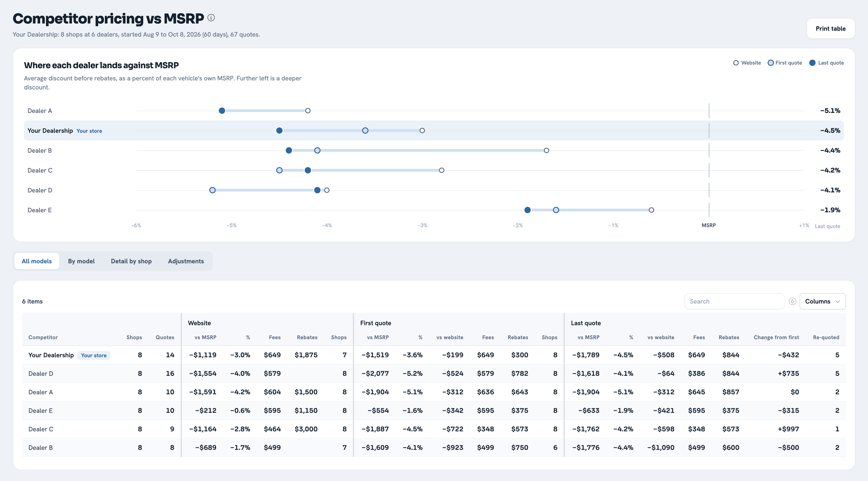Expand the Columns dropdown
868x481 pixels.
click(x=823, y=301)
